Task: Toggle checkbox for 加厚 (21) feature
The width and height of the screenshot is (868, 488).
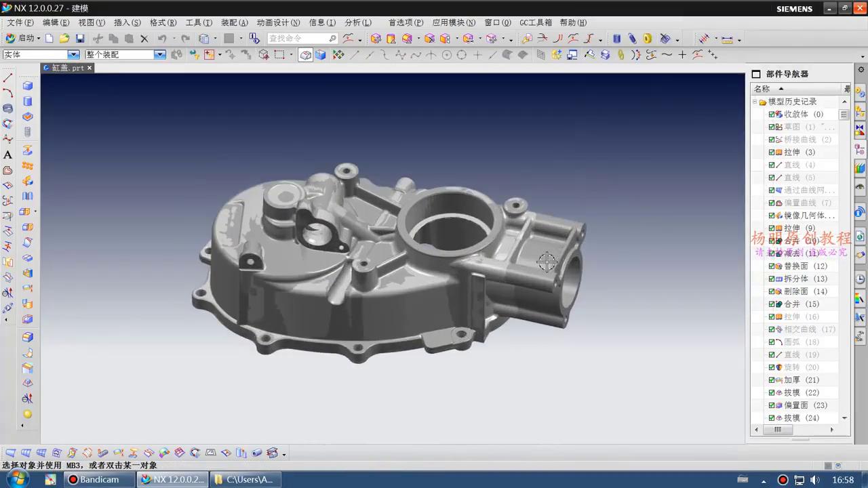Action: click(x=772, y=380)
